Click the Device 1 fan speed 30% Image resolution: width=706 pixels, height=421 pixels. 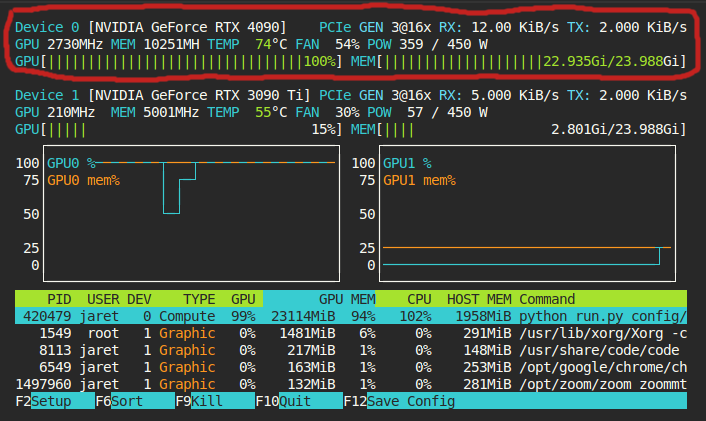click(347, 113)
